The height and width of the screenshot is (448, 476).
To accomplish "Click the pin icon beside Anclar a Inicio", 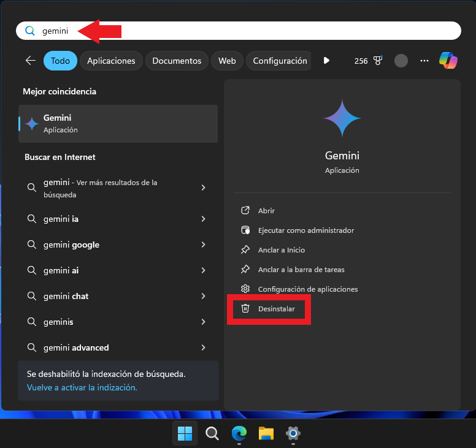I will point(245,249).
